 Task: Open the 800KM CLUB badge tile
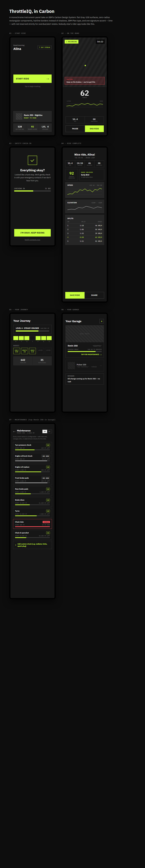tap(32, 351)
